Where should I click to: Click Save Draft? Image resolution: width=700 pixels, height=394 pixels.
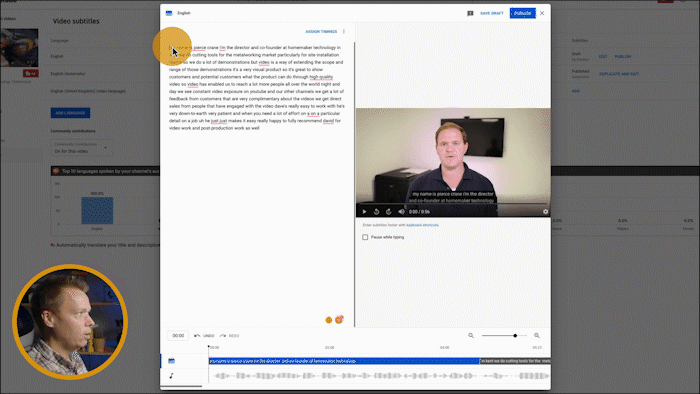click(x=492, y=13)
